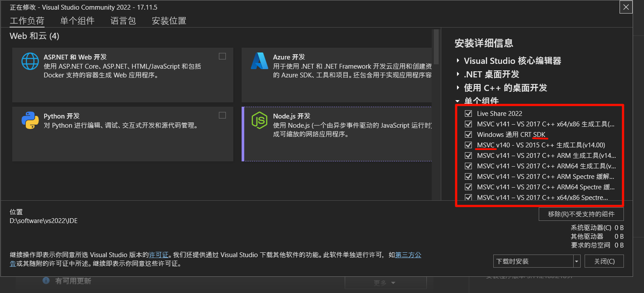Uncheck MSVC v140 VS 2015 C++ 生成工具
The width and height of the screenshot is (644, 293).
click(x=468, y=145)
